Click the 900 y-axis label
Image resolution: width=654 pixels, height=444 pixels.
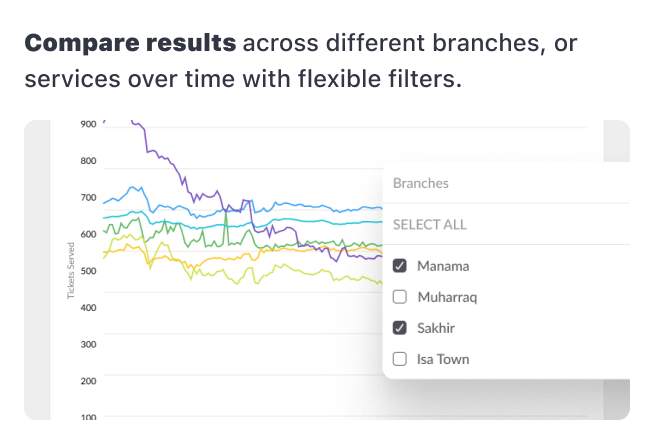click(x=88, y=124)
